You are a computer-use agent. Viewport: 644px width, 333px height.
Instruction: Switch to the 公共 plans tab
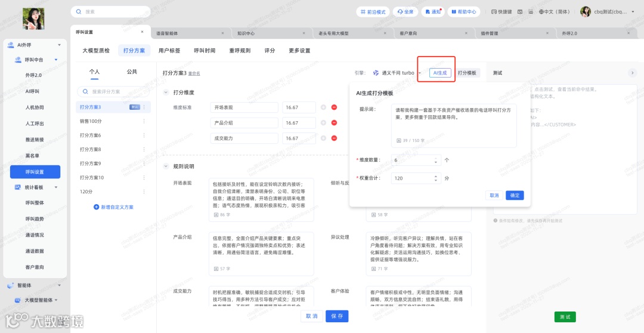[x=132, y=72]
